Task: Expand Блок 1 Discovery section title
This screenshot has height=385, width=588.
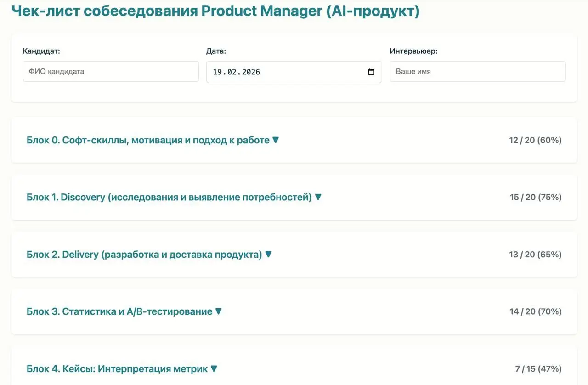Action: 169,197
